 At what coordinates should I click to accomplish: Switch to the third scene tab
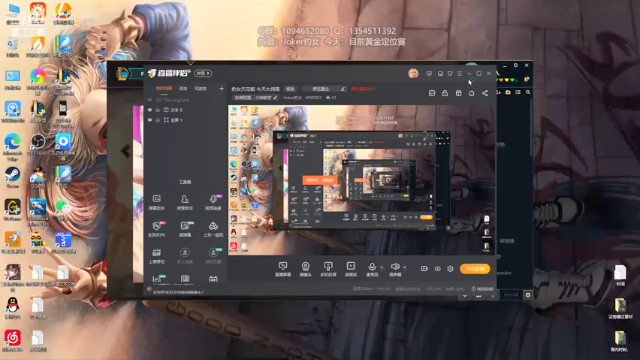[x=200, y=88]
